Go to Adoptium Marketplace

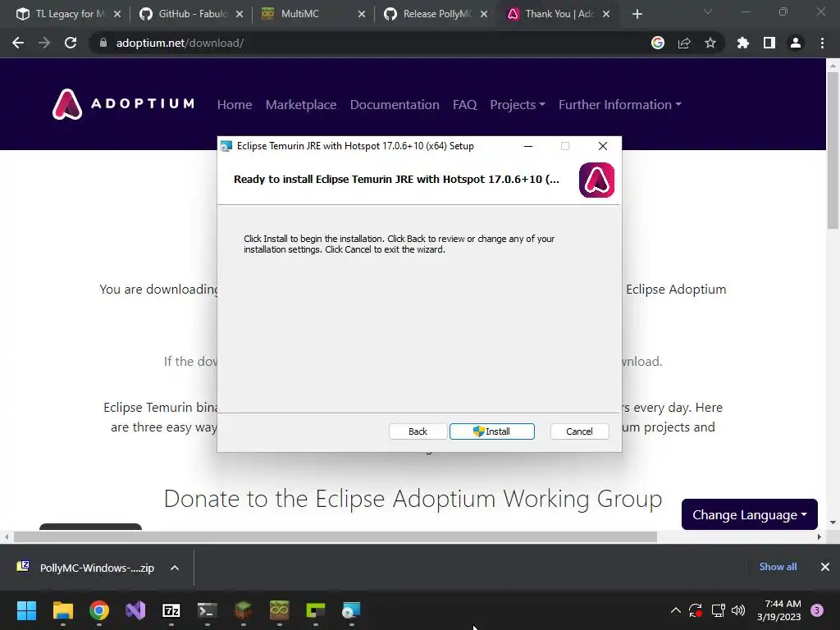pyautogui.click(x=301, y=104)
